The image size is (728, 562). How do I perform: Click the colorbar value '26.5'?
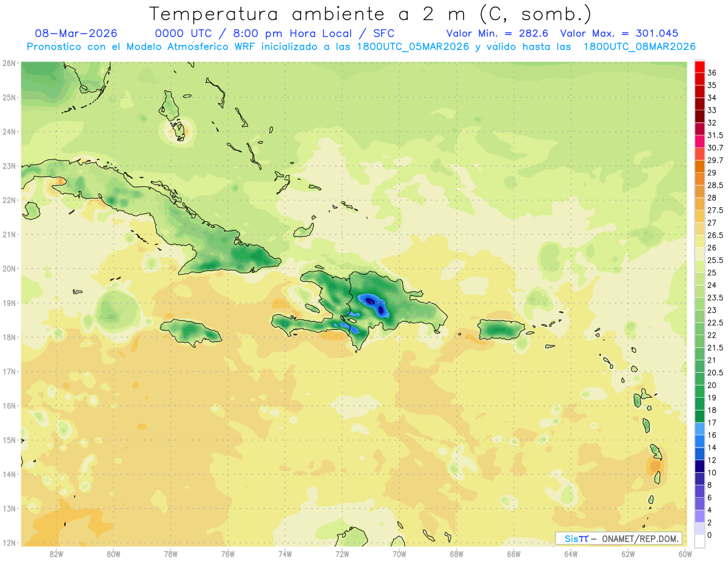click(715, 235)
